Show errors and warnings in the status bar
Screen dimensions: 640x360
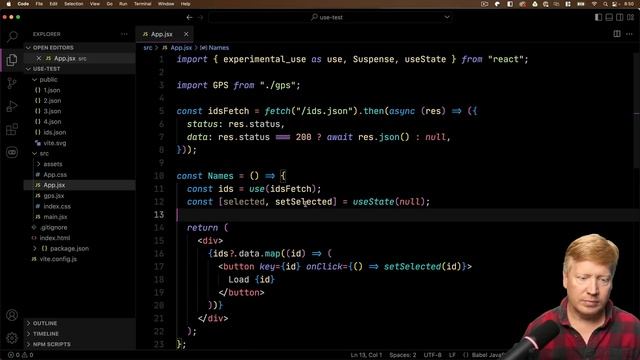coord(21,355)
